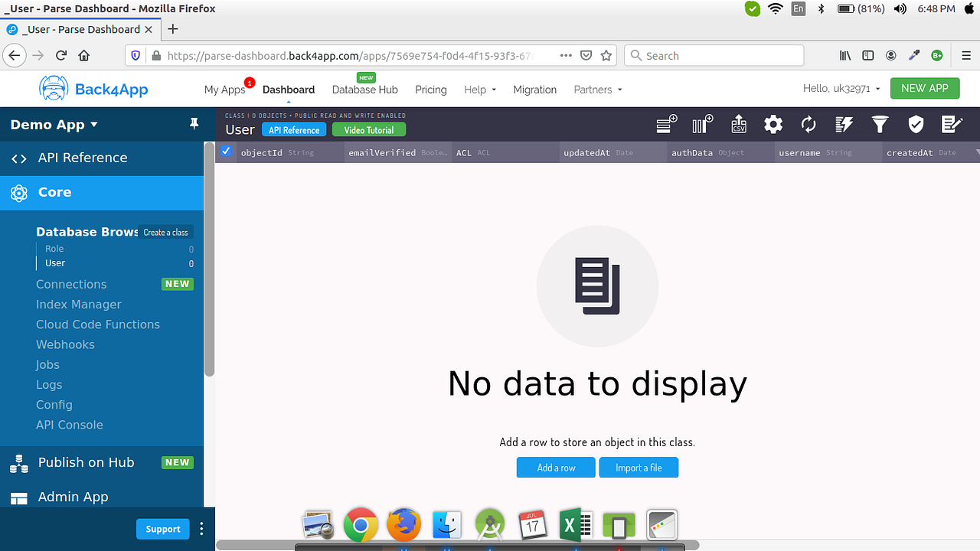Open the Help dropdown menu
The height and width of the screenshot is (551, 980).
coord(480,90)
